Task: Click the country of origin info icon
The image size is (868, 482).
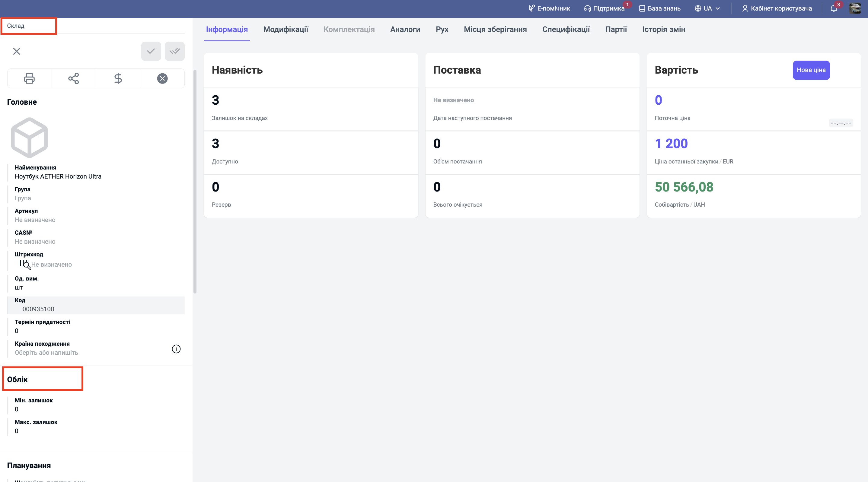Action: (176, 349)
